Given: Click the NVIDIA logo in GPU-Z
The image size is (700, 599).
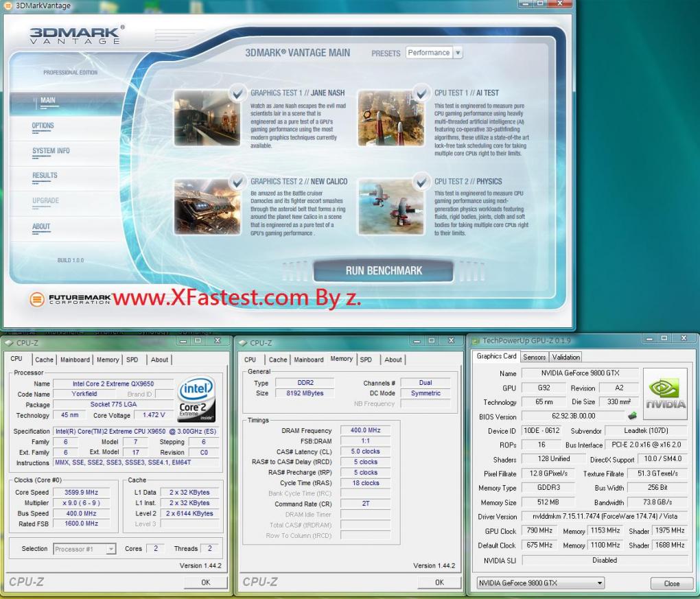Looking at the screenshot, I should [x=665, y=394].
